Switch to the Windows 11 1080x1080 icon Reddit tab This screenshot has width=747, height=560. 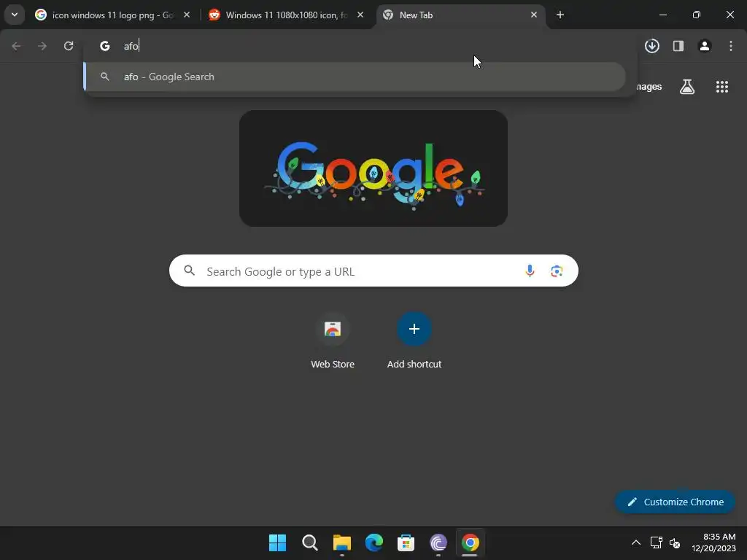[286, 15]
